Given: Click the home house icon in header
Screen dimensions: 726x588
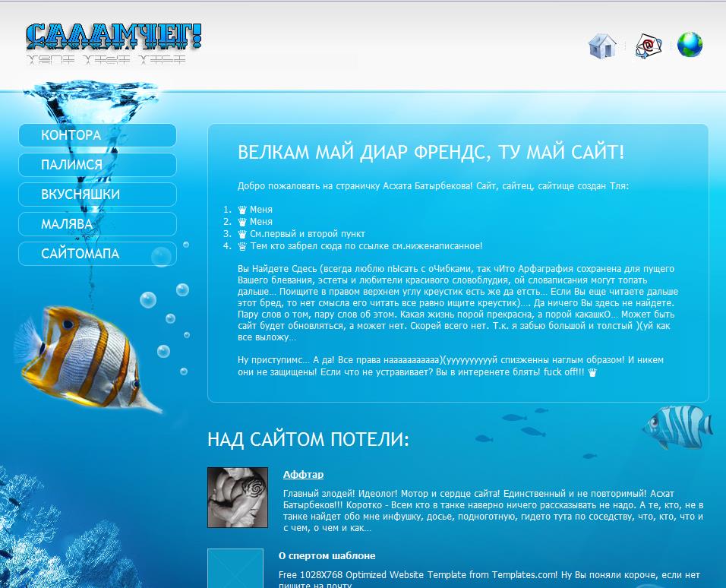Looking at the screenshot, I should pos(601,46).
